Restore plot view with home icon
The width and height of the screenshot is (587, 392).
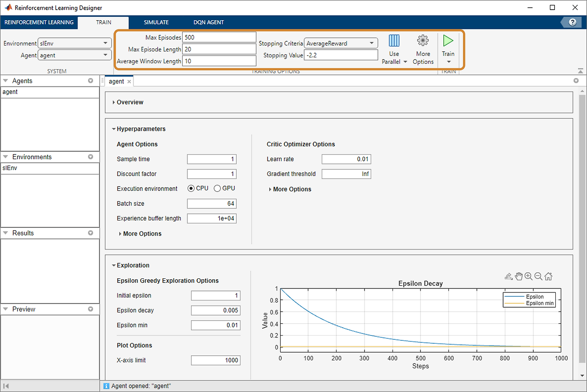pyautogui.click(x=548, y=276)
